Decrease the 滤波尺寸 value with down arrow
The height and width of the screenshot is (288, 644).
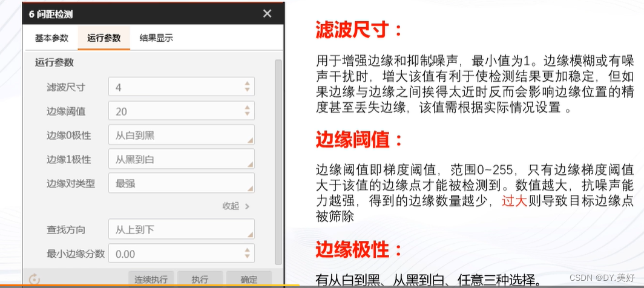click(247, 90)
